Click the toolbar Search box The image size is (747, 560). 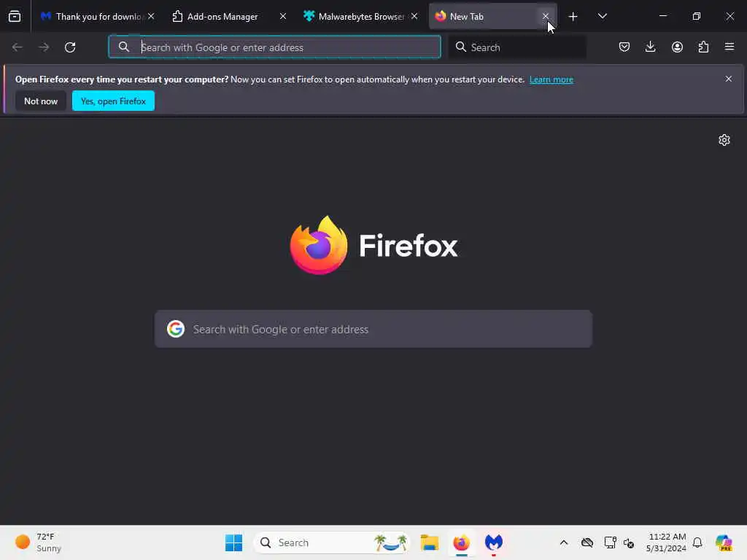click(x=517, y=47)
